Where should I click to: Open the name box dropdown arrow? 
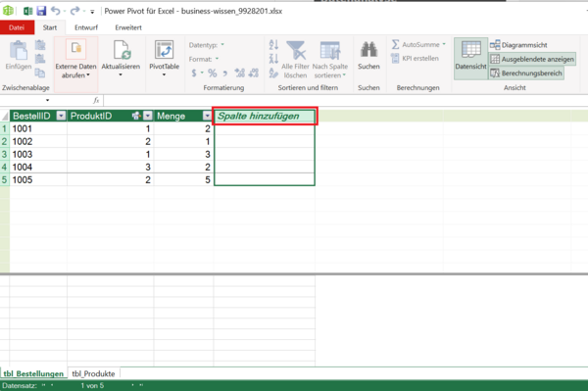47,100
